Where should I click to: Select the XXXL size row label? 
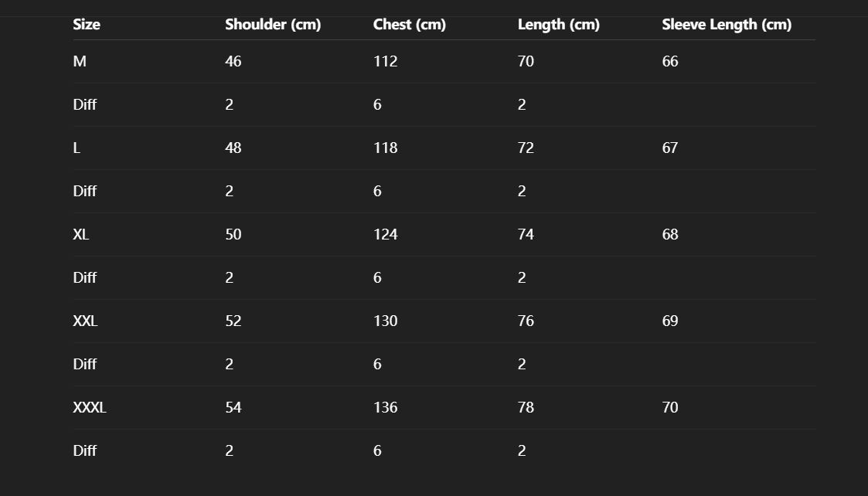click(90, 408)
